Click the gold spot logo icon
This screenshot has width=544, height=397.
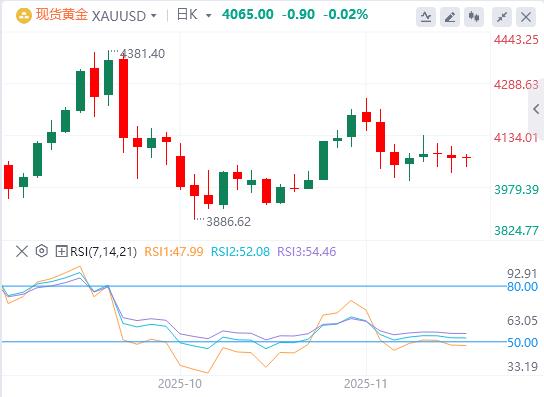(x=24, y=16)
